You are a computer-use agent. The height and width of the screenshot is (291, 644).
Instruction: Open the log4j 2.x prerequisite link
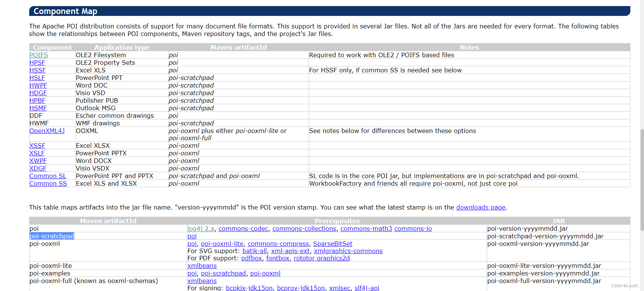(x=201, y=228)
